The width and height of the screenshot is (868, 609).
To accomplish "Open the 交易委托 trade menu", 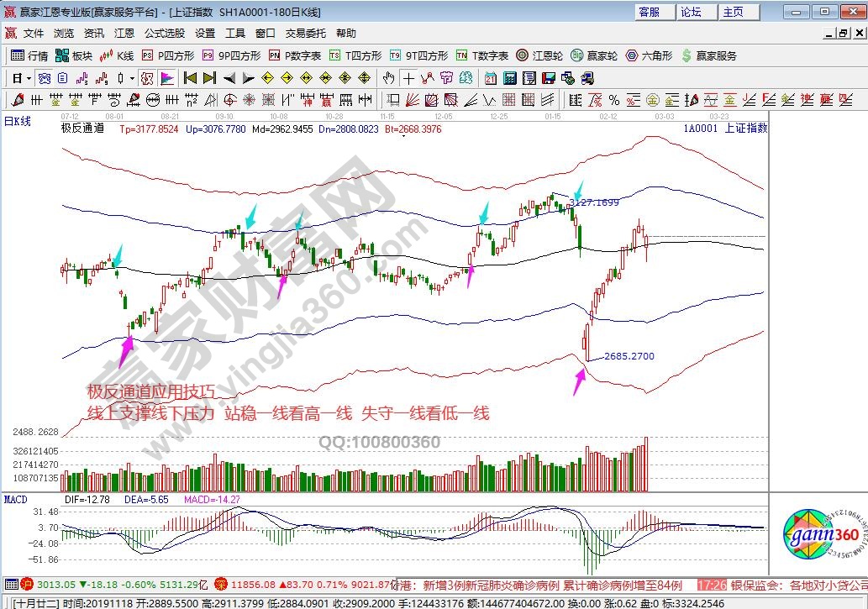I will pos(305,34).
